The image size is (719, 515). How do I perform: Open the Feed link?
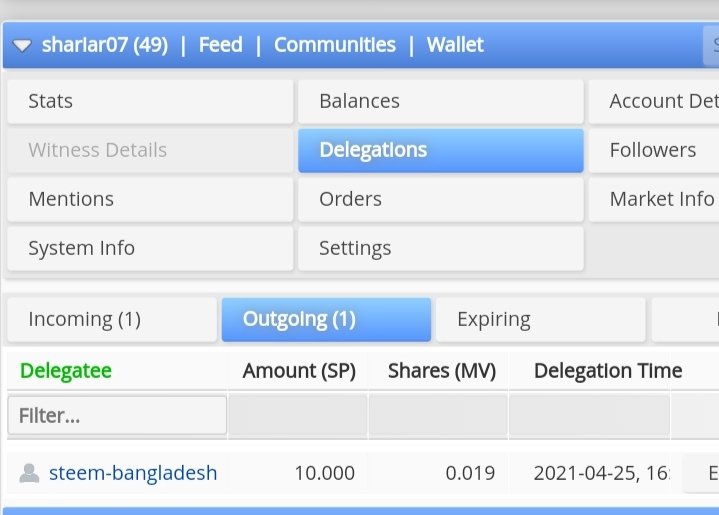tap(220, 45)
